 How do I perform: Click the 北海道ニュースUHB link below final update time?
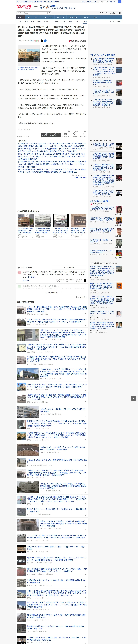(80, 178)
